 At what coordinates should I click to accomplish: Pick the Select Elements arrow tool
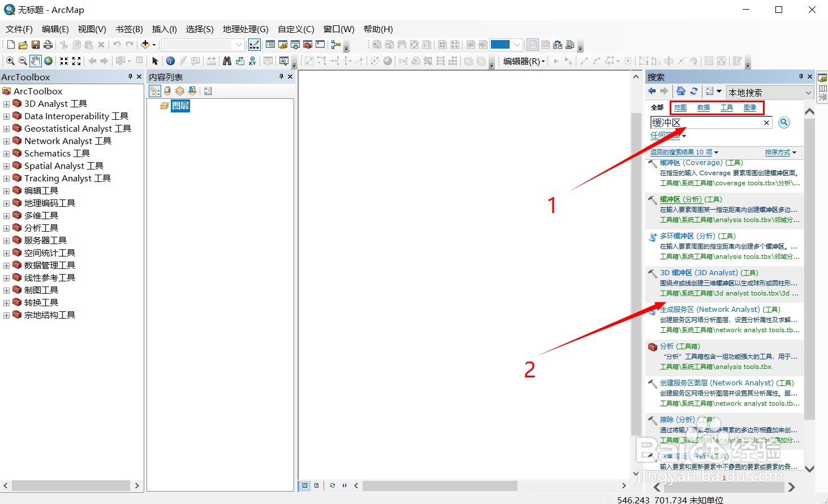155,61
